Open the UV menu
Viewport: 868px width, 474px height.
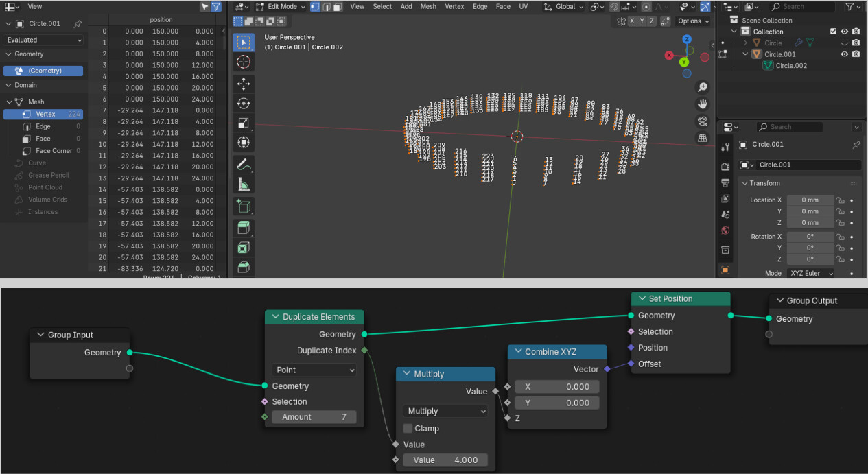pyautogui.click(x=524, y=7)
